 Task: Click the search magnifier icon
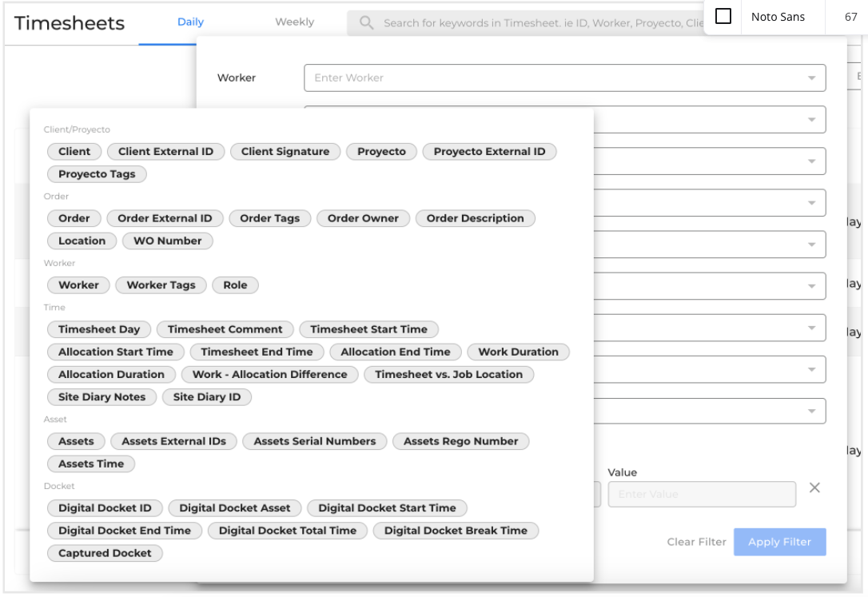pyautogui.click(x=366, y=22)
